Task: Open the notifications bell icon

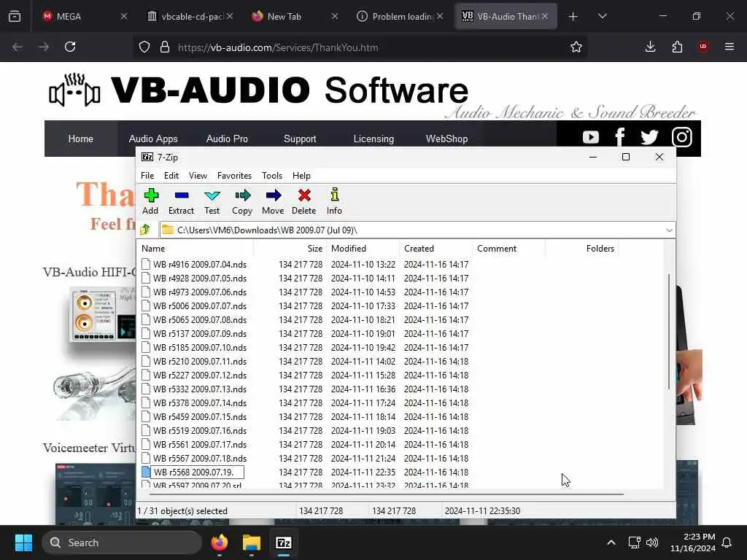Action: point(727,542)
